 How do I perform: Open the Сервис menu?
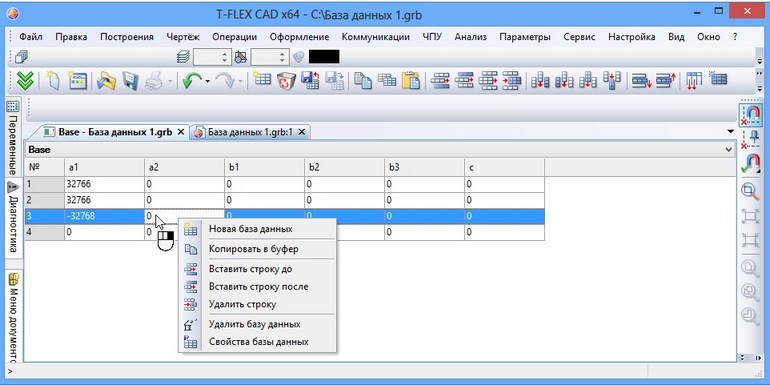click(579, 37)
